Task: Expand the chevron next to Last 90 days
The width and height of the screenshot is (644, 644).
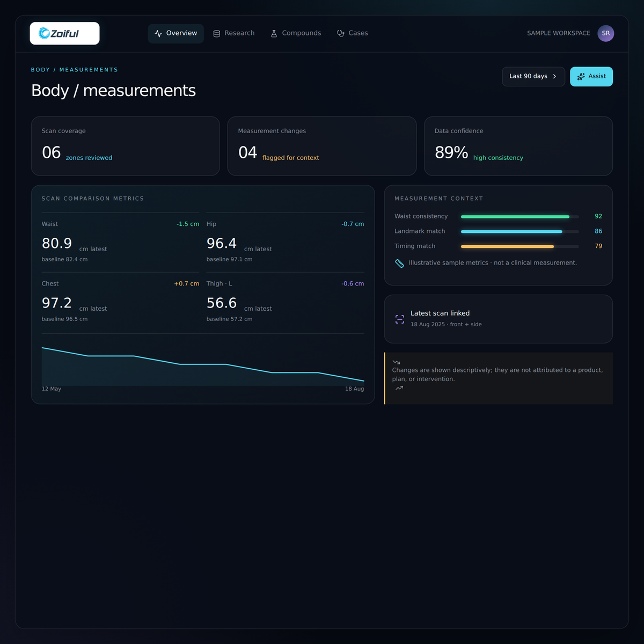Action: coord(554,77)
